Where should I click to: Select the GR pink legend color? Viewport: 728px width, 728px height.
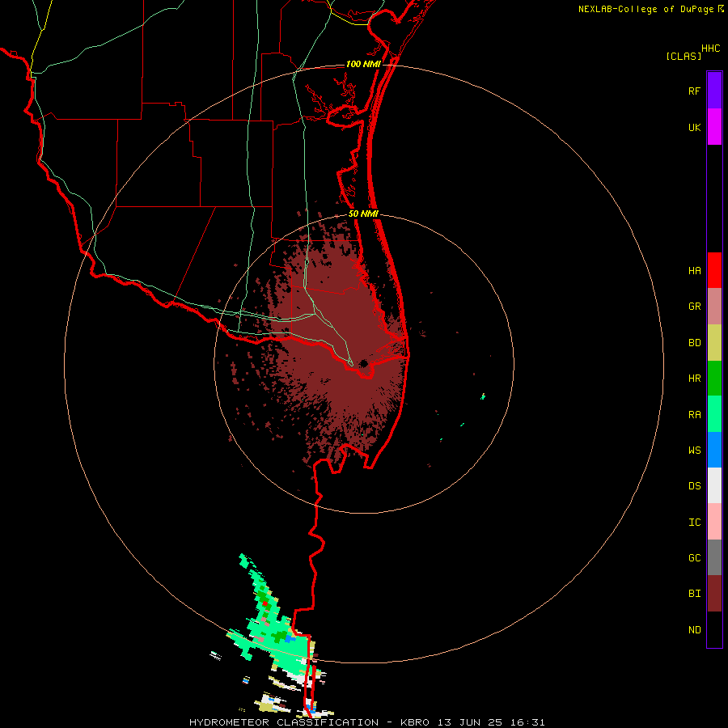[x=714, y=307]
